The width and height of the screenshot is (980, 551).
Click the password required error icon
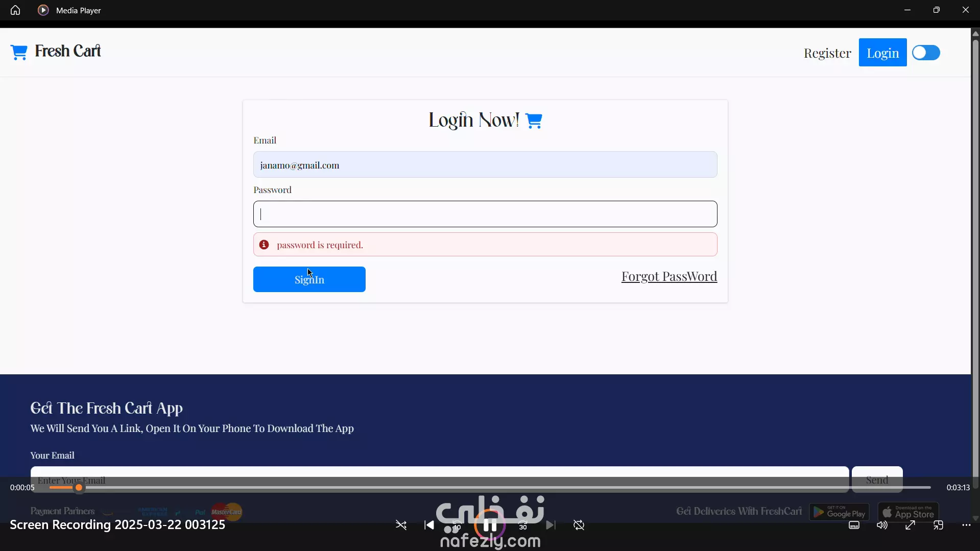click(x=264, y=245)
